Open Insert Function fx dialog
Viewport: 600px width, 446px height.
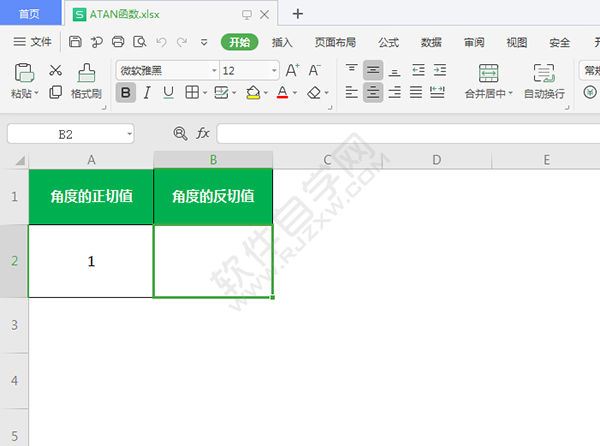[203, 133]
